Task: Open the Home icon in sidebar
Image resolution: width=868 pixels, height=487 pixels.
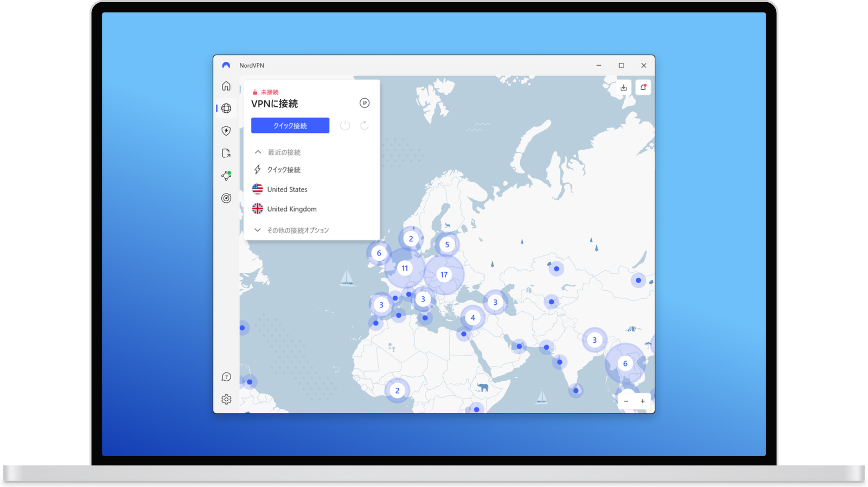Action: click(226, 86)
